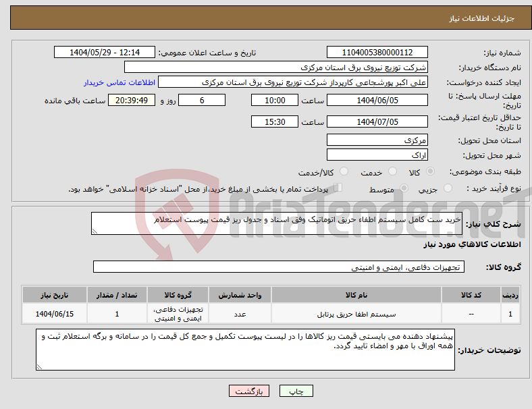Click the request creator name field
This screenshot has height=409, width=532.
293,82
